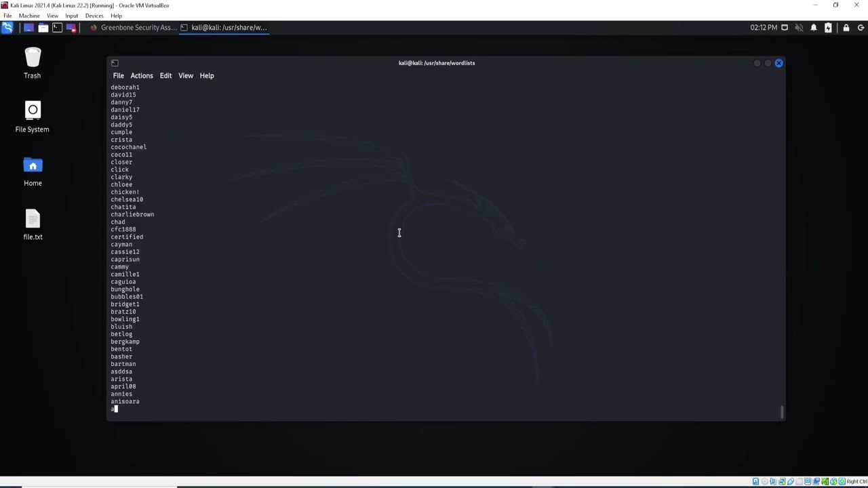Click the 02:12 PM panel clock
The image size is (868, 488).
point(764,28)
